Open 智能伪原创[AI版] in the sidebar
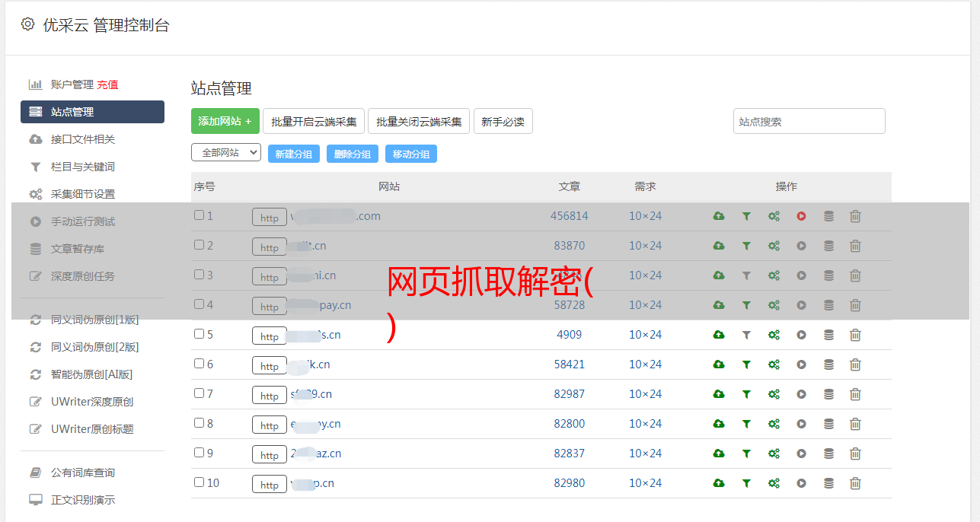980x522 pixels. click(92, 374)
